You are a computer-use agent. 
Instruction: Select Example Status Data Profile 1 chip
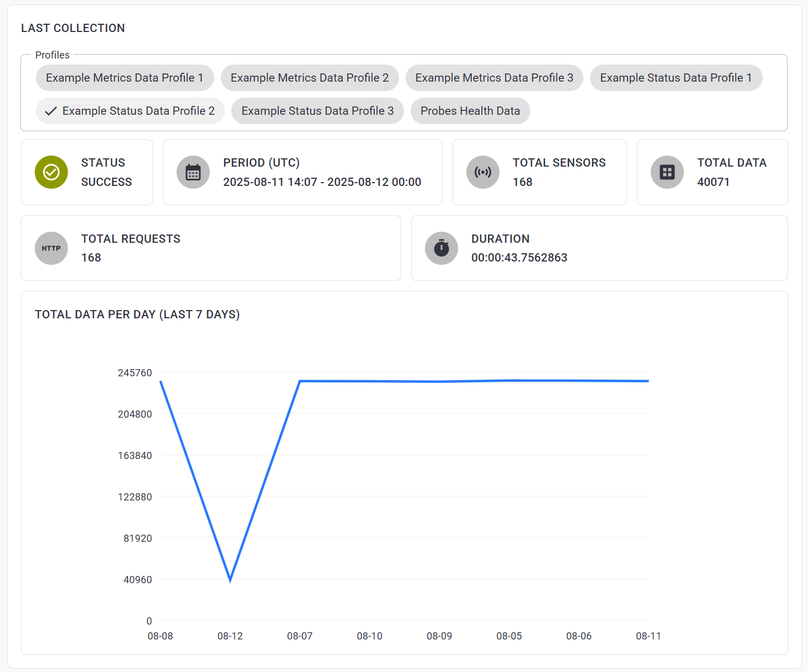coord(676,78)
